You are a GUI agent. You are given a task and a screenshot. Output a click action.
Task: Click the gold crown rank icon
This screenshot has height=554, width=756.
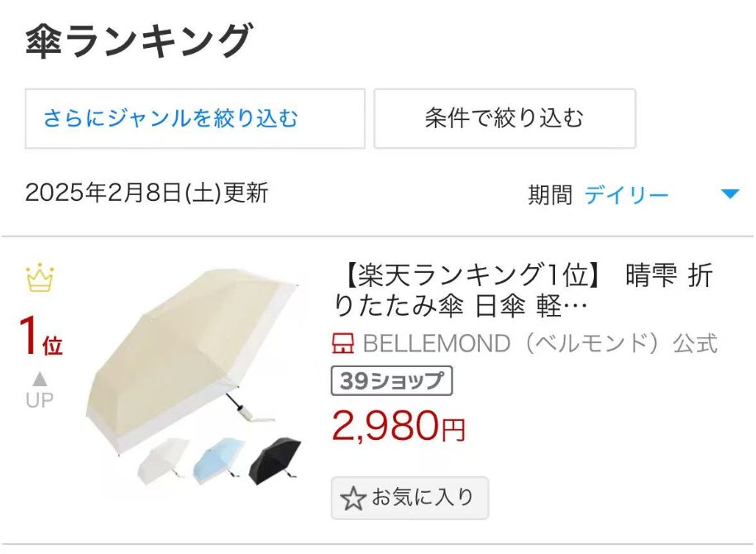39,279
